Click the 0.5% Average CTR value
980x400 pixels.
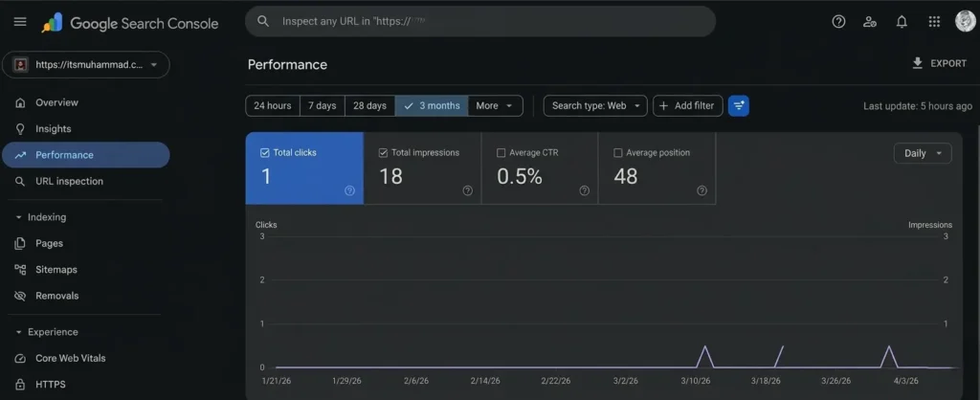[x=520, y=176]
